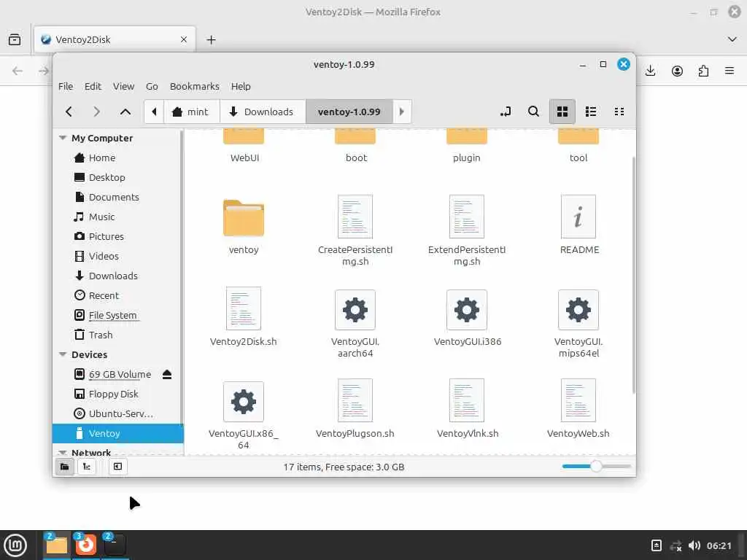This screenshot has width=747, height=560.
Task: Toggle location entry path icon
Action: 506,112
